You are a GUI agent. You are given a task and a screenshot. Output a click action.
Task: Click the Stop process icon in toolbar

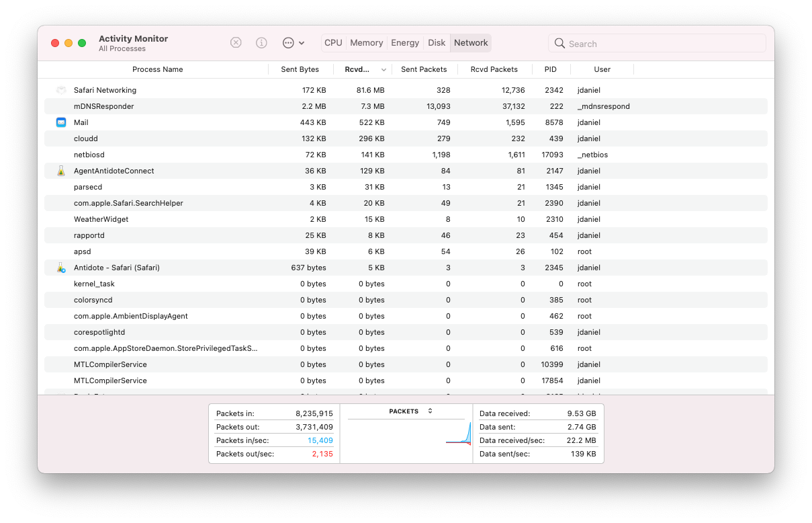236,42
